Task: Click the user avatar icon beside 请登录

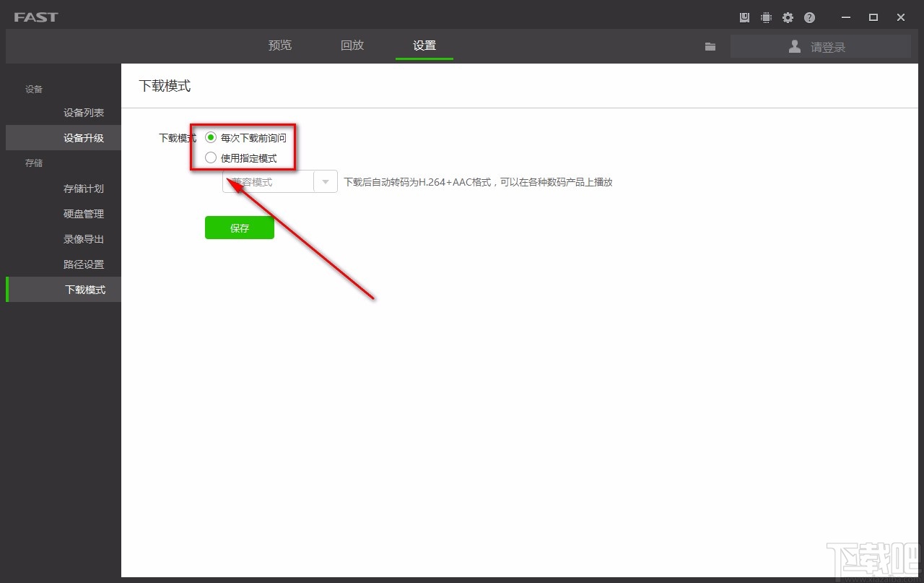Action: tap(795, 46)
